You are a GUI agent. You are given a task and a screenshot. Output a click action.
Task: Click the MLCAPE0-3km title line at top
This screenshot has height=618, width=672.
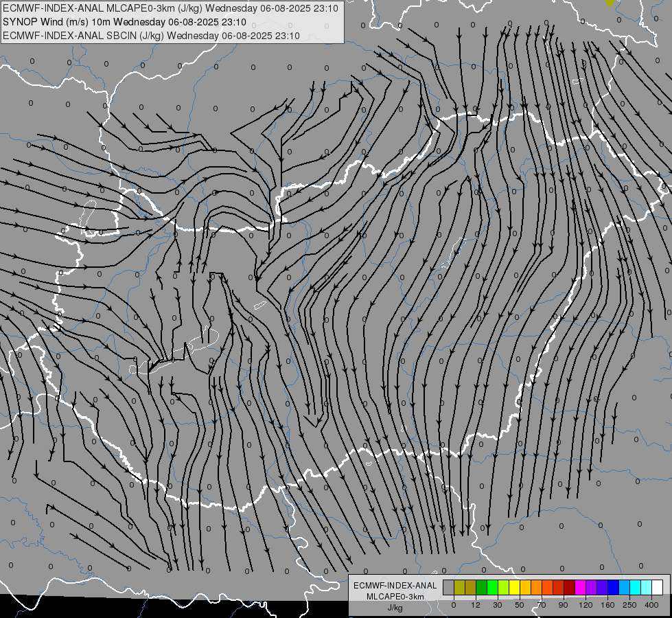[170, 8]
